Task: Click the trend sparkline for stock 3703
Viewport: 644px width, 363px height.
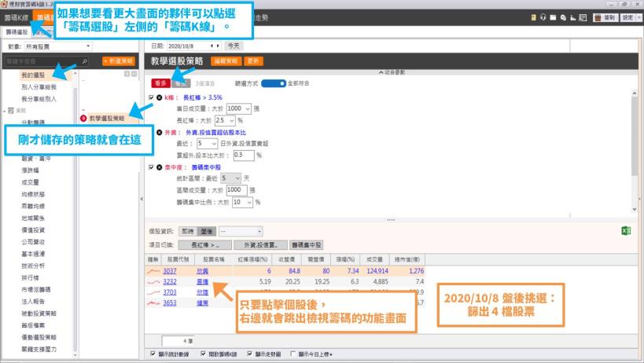Action: 153,292
